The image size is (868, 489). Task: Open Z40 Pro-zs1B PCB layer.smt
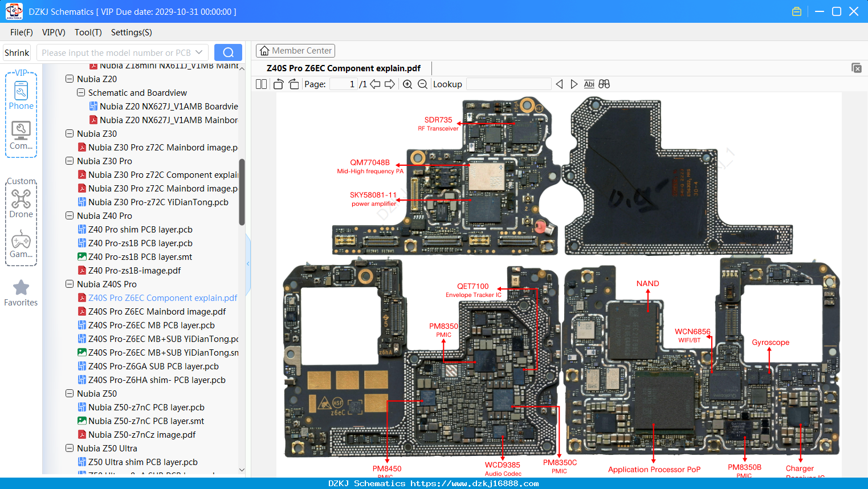click(135, 257)
